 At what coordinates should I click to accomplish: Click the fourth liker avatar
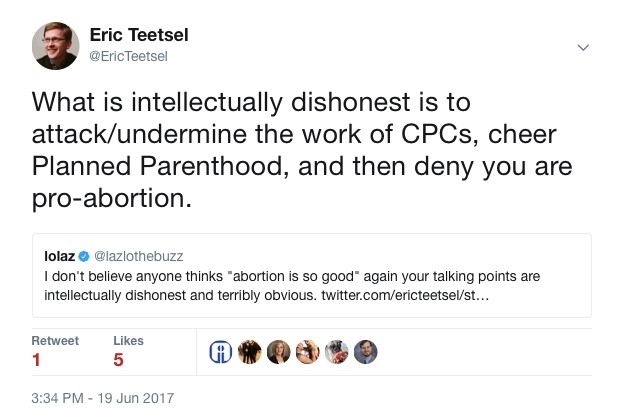(x=308, y=351)
